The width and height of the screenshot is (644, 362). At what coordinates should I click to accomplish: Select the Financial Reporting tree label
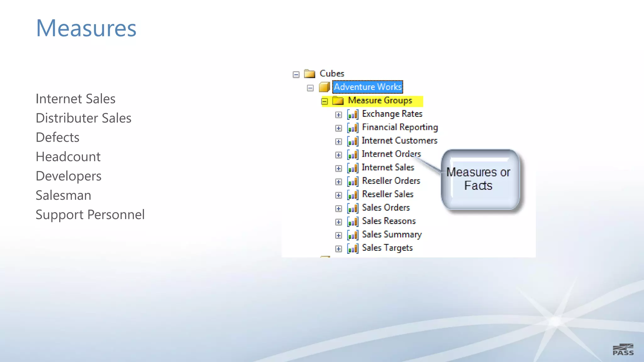pos(400,127)
